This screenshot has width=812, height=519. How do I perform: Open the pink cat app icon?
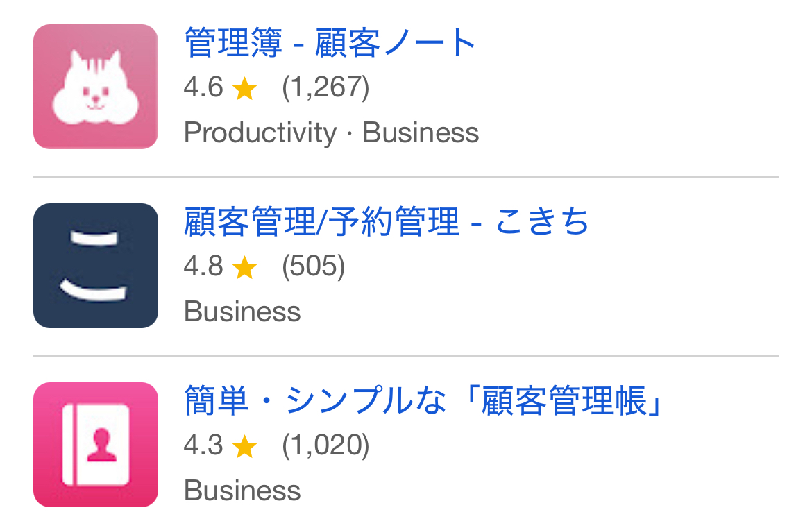pyautogui.click(x=96, y=87)
